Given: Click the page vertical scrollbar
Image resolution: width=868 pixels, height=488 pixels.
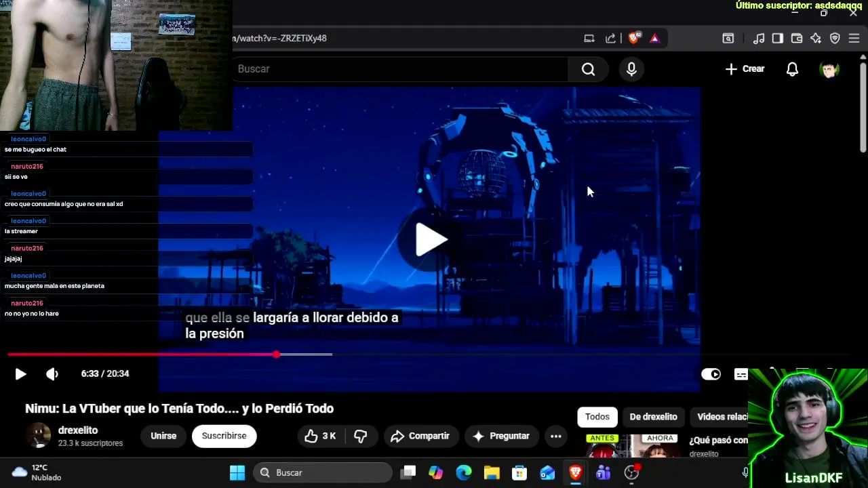Looking at the screenshot, I should tap(863, 107).
